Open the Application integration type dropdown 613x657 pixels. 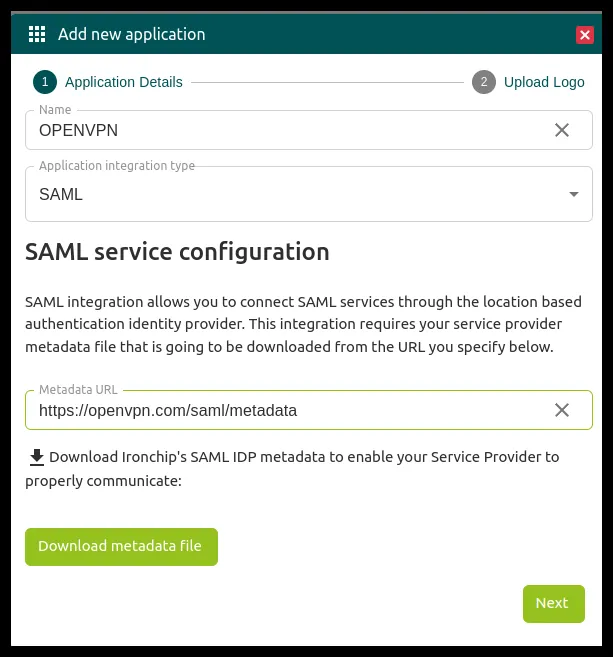309,194
